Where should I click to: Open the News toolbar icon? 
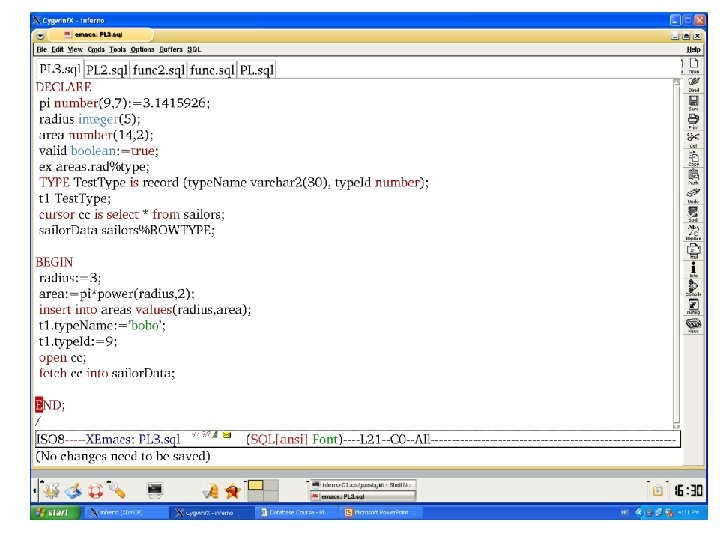coord(693,325)
